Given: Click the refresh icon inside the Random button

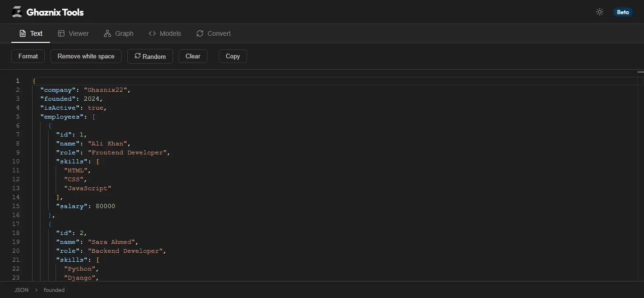Looking at the screenshot, I should (137, 56).
